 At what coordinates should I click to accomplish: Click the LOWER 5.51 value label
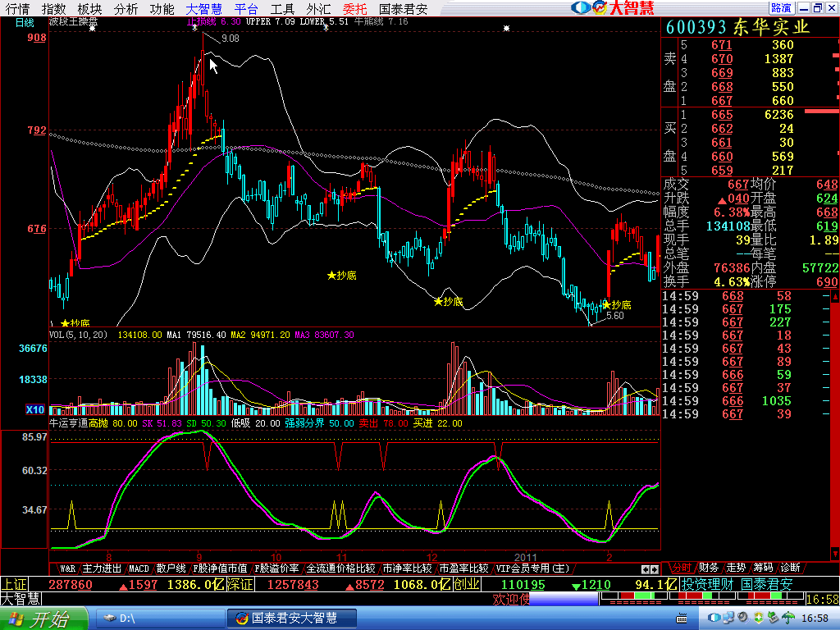pyautogui.click(x=324, y=21)
